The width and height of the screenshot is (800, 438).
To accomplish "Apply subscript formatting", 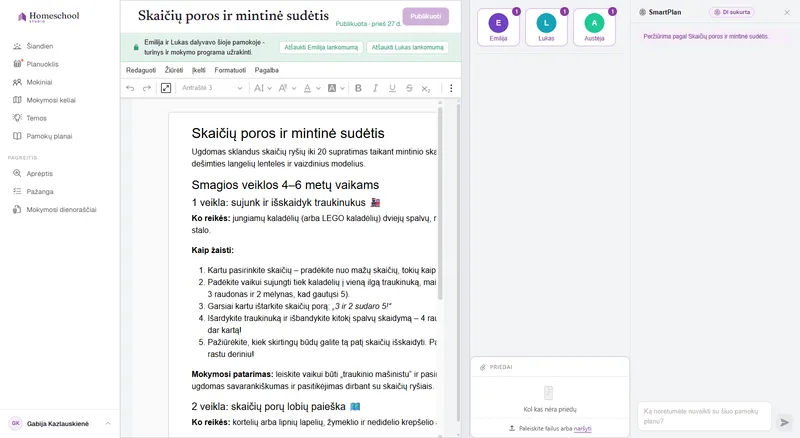I will (x=426, y=88).
